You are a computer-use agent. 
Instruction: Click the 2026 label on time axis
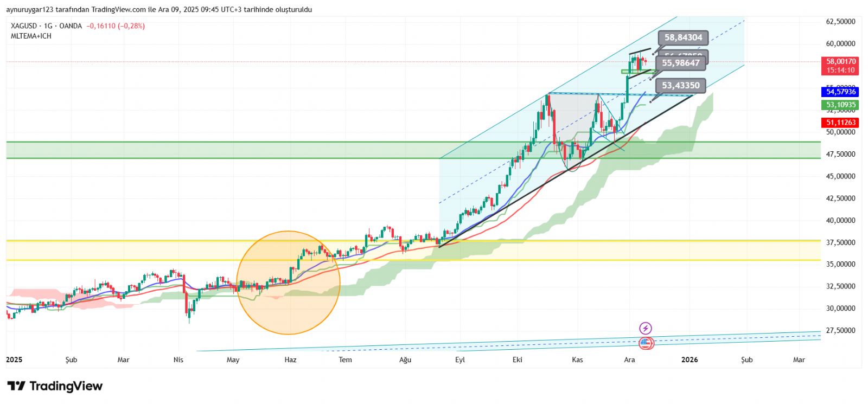(689, 360)
